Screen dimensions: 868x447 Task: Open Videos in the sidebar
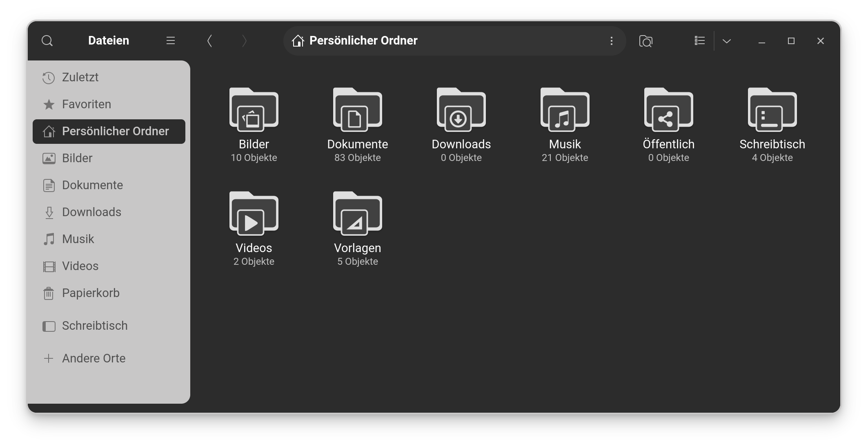pos(109,266)
